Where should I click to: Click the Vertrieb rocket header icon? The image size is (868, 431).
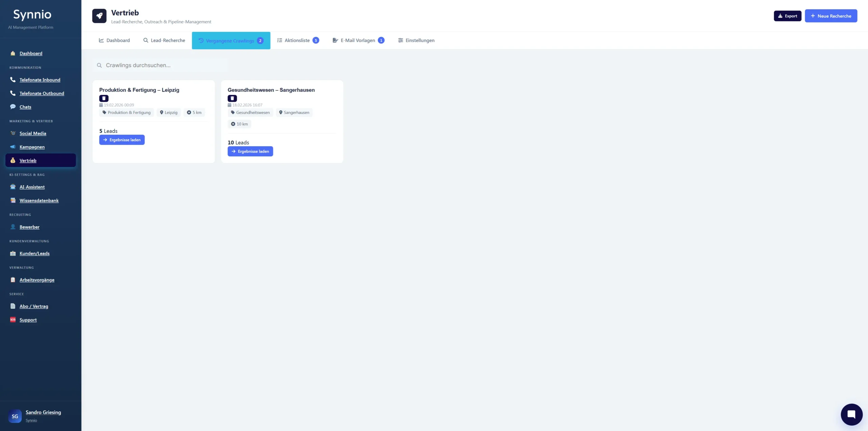click(x=99, y=16)
